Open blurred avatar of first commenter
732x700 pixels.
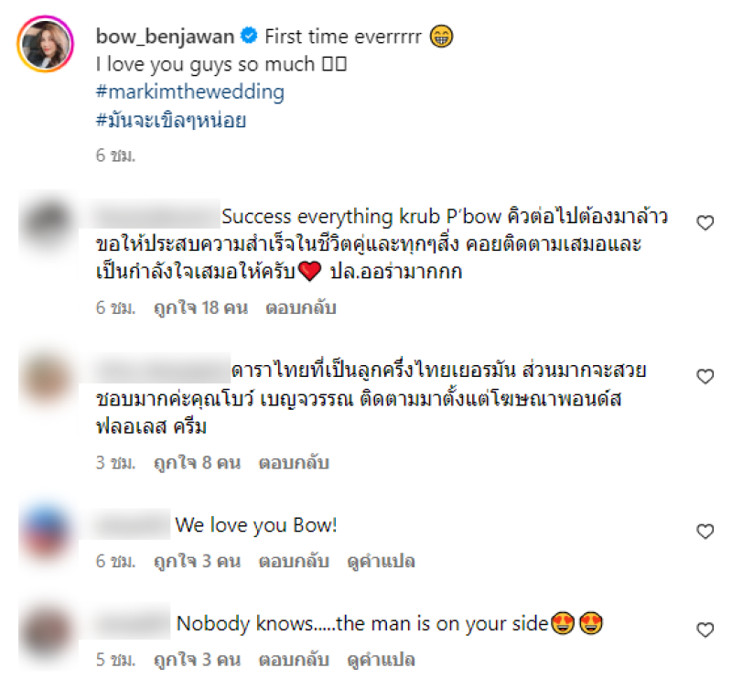[47, 223]
